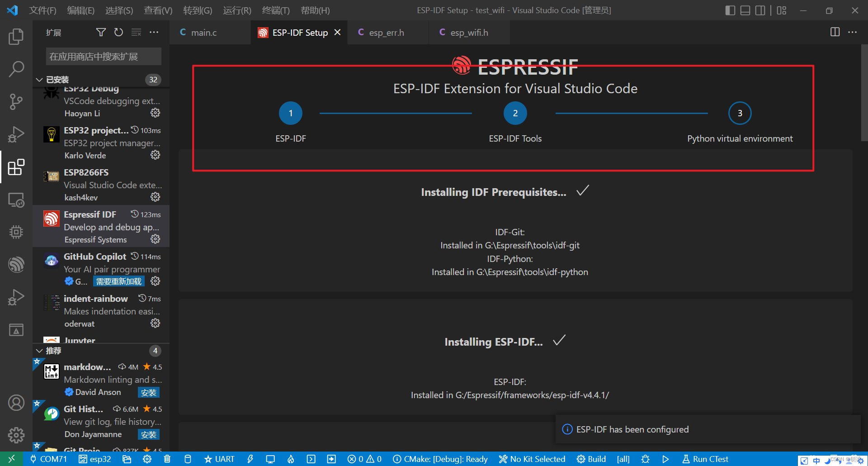Viewport: 868px width, 466px height.
Task: Close the ESP-IDF Setup tab
Action: point(337,32)
